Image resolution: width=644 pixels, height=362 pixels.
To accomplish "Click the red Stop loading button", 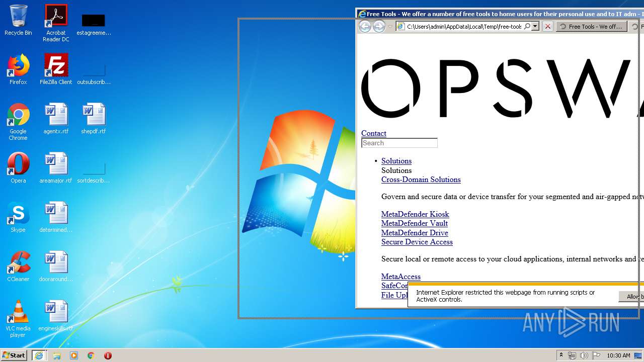I will tap(548, 27).
